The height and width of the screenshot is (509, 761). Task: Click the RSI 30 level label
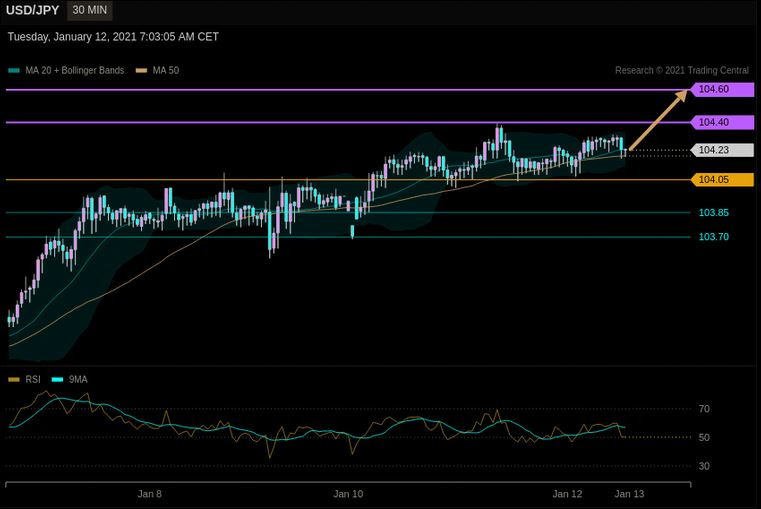(704, 466)
